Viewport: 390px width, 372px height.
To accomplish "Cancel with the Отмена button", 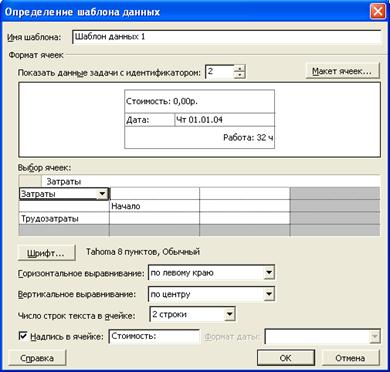I will coord(350,358).
